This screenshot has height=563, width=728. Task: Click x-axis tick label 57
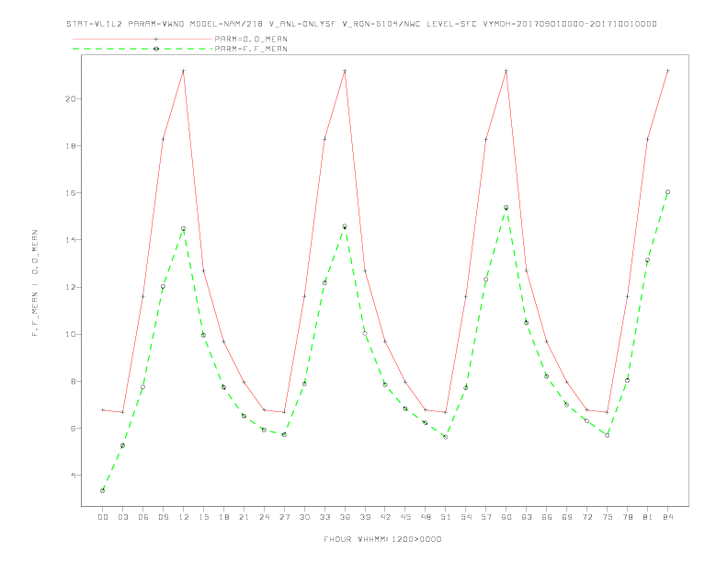click(x=486, y=517)
